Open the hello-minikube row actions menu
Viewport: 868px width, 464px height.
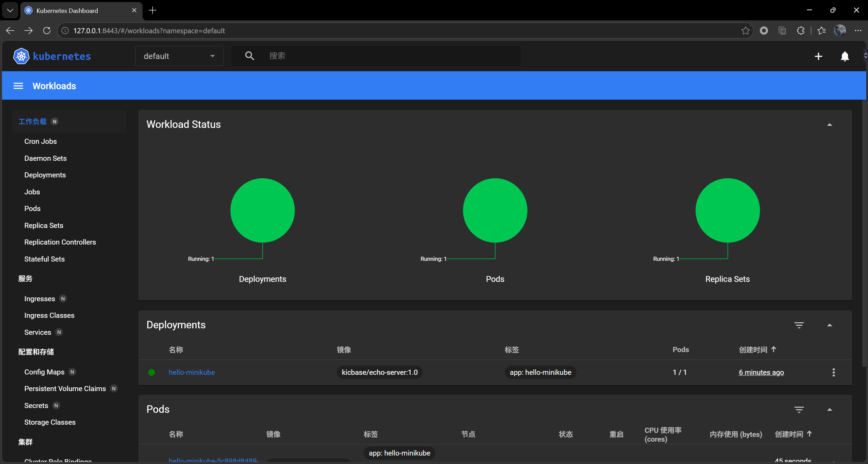[x=833, y=372]
